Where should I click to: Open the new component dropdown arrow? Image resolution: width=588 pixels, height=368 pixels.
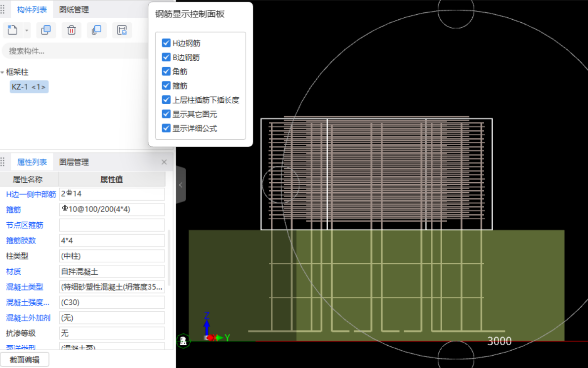coord(27,30)
